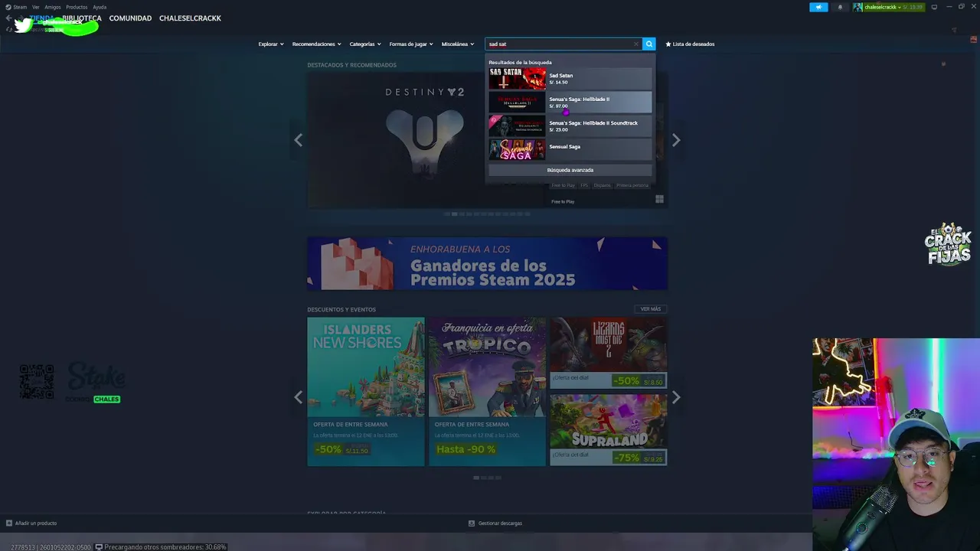980x551 pixels.
Task: Open Destiny 2 featured capsule
Action: coord(425,140)
